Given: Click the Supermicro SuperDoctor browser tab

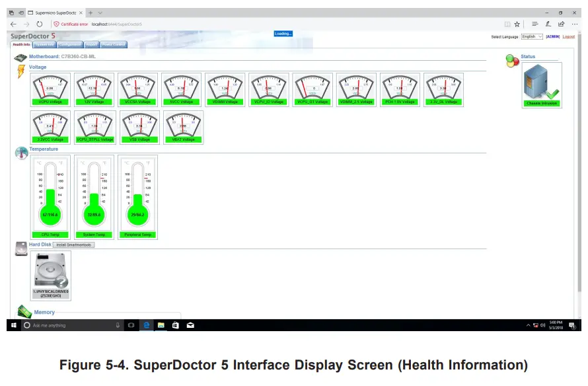Looking at the screenshot, I should coord(55,13).
